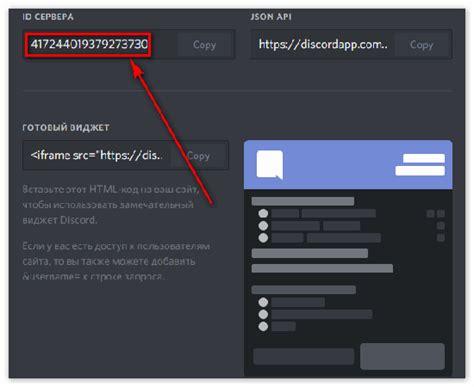Click the text 'виджет Discord.'
The width and height of the screenshot is (474, 387).
tap(60, 220)
